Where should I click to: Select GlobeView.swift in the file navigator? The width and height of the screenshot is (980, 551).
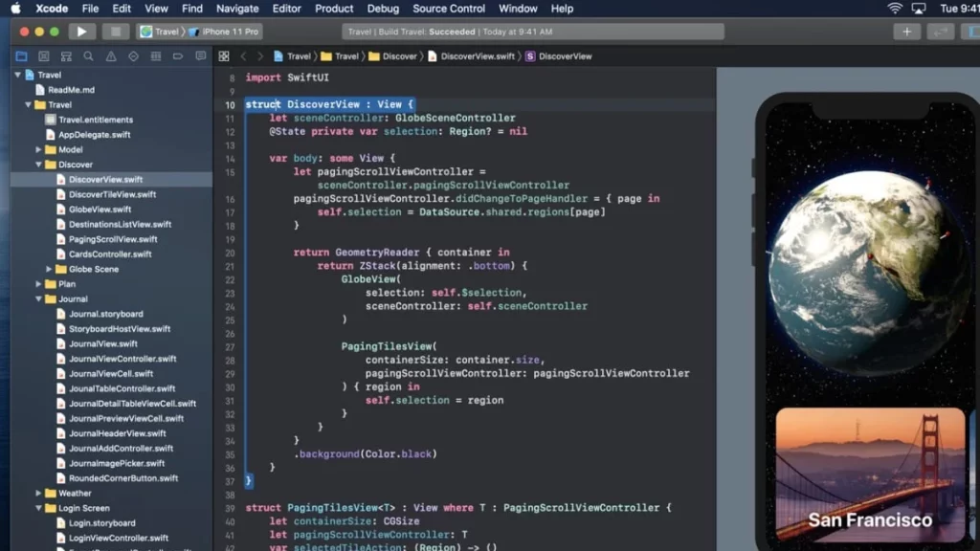[x=100, y=209]
